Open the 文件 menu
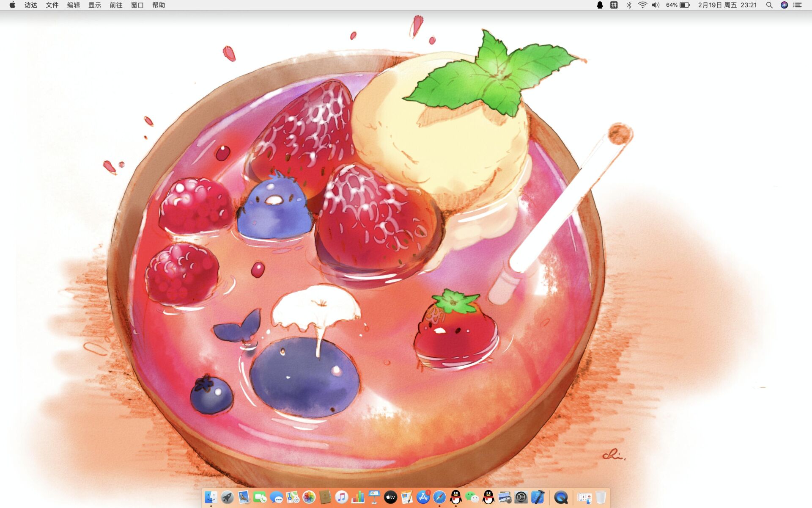The height and width of the screenshot is (508, 812). click(52, 5)
